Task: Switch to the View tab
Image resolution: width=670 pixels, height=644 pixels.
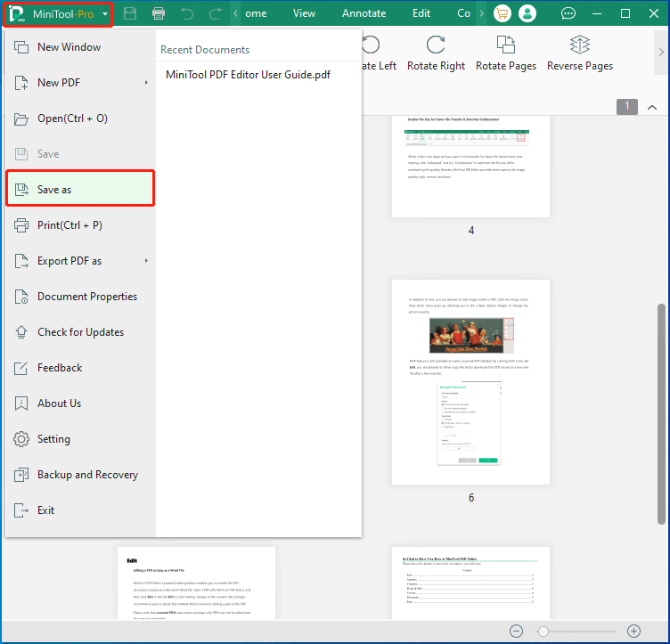Action: tap(304, 13)
